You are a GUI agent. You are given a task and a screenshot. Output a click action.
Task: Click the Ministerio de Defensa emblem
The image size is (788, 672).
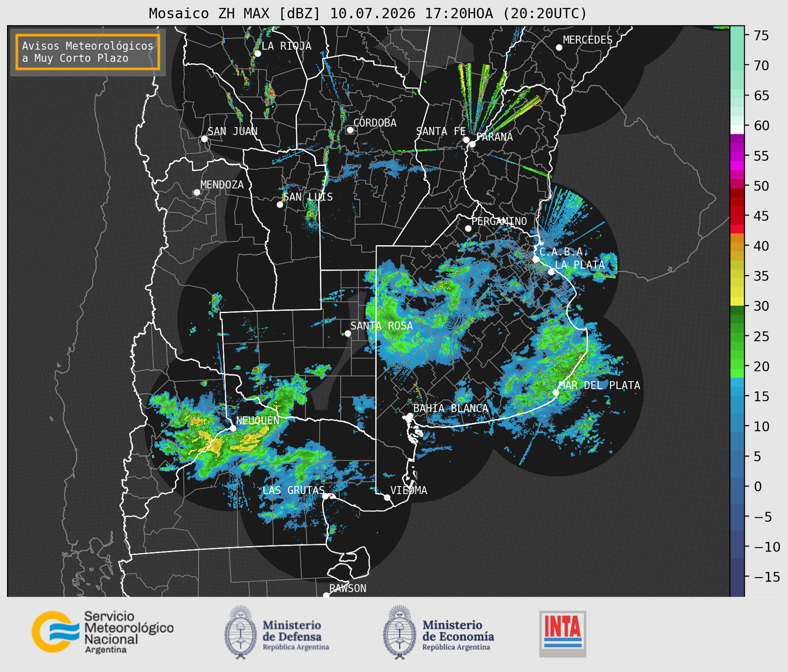pos(240,632)
